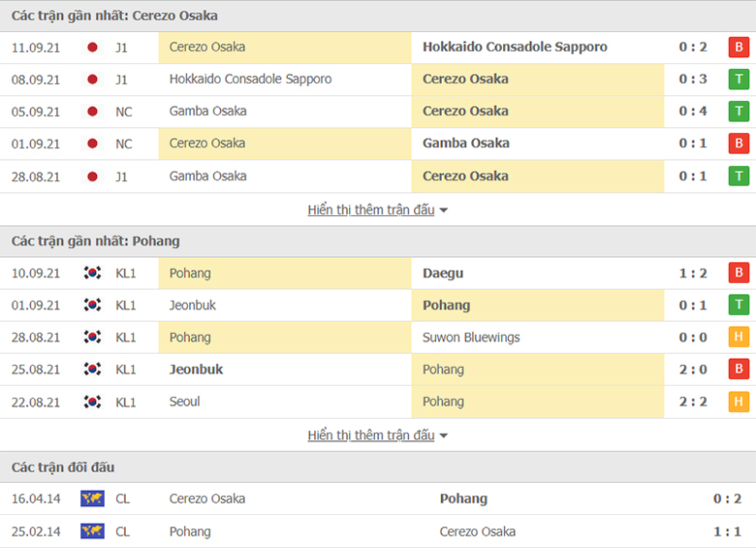Click bold Gamba Osaka in the 01.09.21 row
Viewport: 756px width, 548px height.
click(x=466, y=144)
